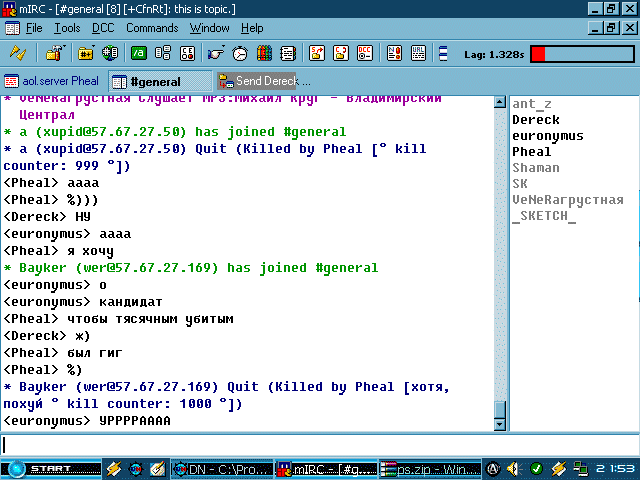Switch to ps.zip - Win... taskbar button
This screenshot has height=480, width=640.
(430, 469)
